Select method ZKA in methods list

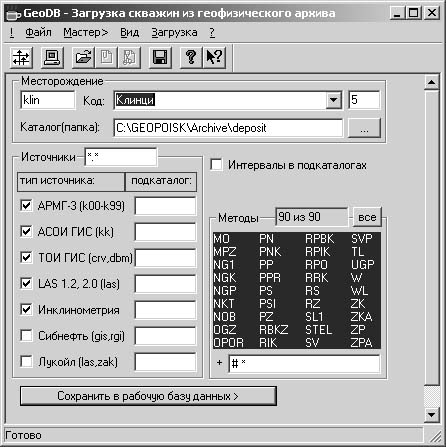click(361, 317)
